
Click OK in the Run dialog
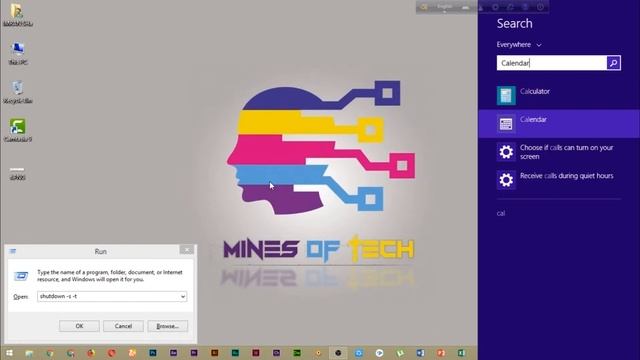79,326
